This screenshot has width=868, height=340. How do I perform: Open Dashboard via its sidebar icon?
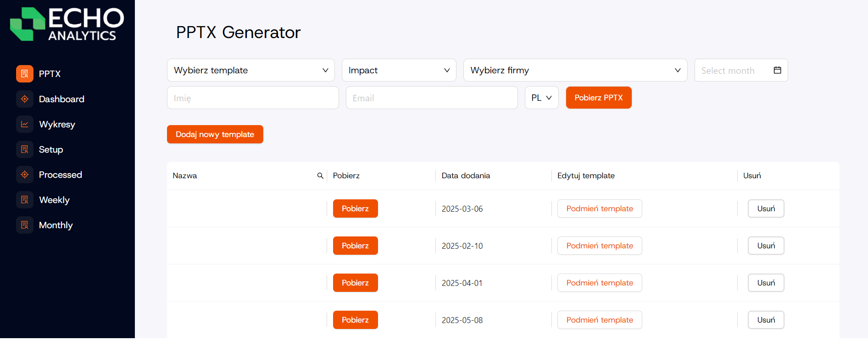coord(25,99)
